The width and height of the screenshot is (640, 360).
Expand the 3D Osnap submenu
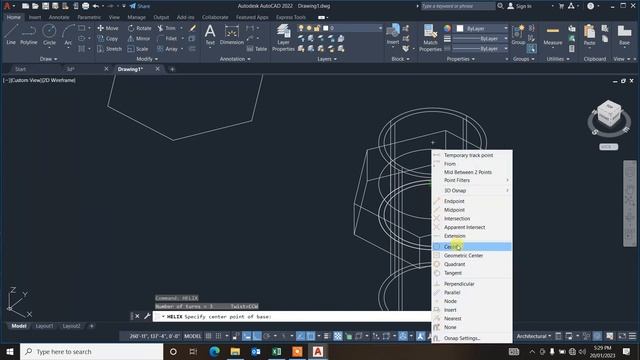472,191
